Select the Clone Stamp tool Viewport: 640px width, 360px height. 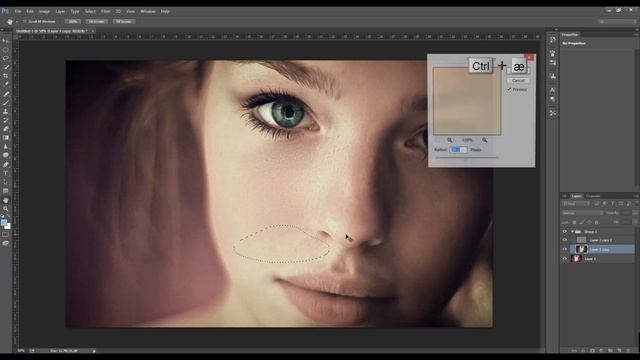[x=6, y=111]
